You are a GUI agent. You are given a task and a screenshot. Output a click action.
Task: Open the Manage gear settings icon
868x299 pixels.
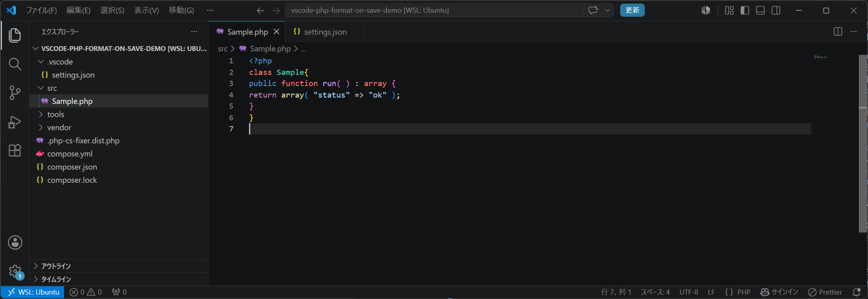[15, 272]
